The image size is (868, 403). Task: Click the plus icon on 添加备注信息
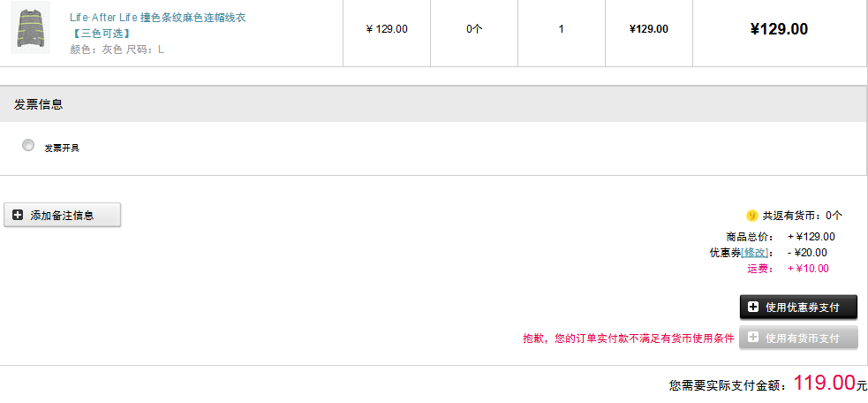18,215
